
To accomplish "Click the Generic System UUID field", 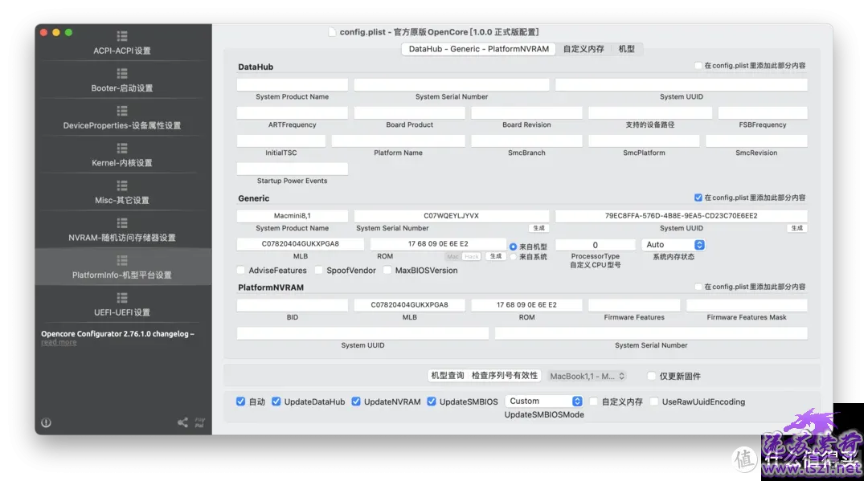I will click(x=682, y=216).
